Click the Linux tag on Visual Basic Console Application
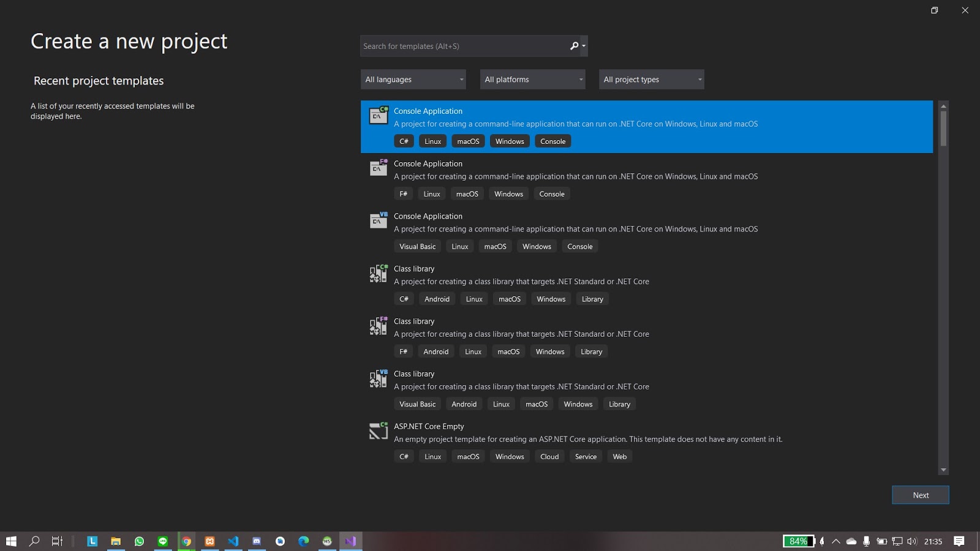Screen dimensions: 980x551 tap(460, 247)
